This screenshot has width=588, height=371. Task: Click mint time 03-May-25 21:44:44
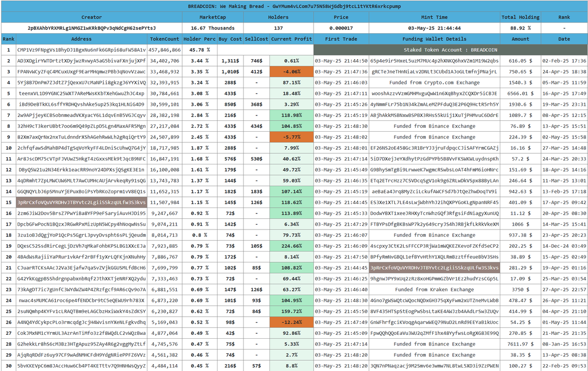434,28
